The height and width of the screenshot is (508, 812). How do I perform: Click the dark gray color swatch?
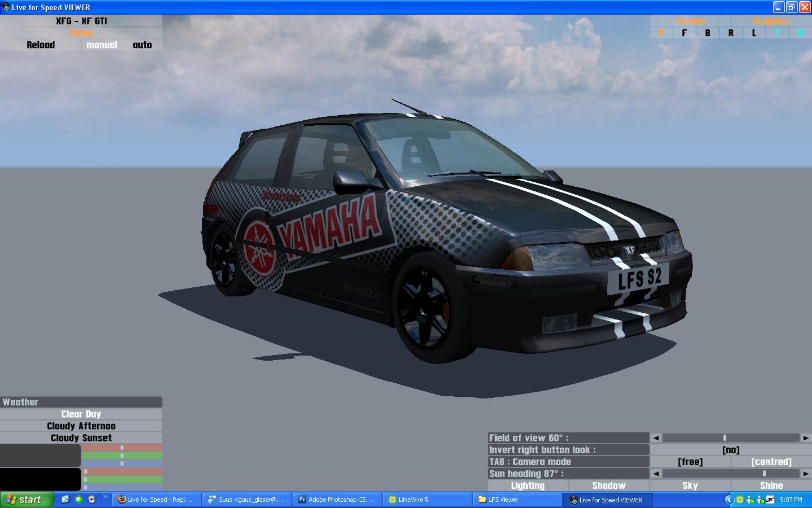[x=41, y=456]
